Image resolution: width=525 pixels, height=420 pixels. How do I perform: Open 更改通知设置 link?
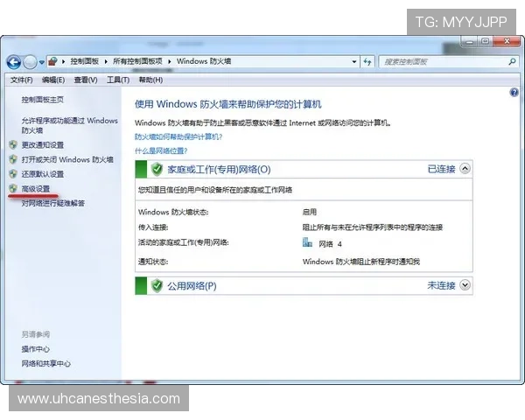(43, 145)
